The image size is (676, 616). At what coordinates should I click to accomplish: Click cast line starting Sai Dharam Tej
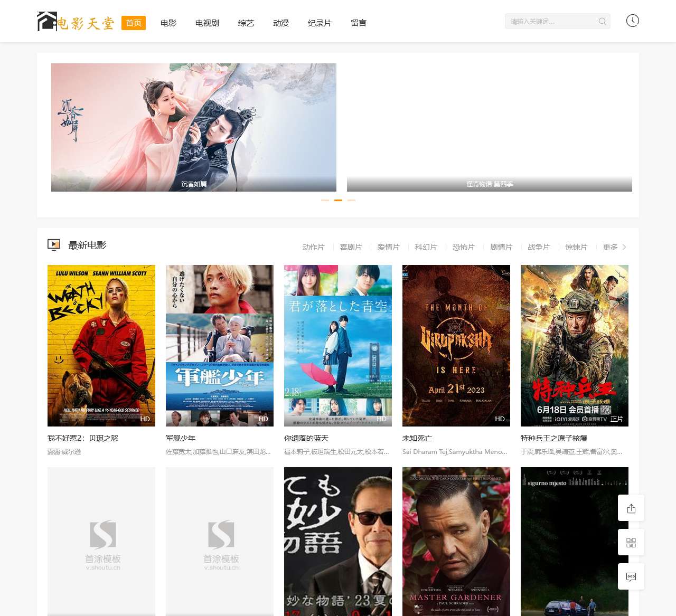point(455,452)
